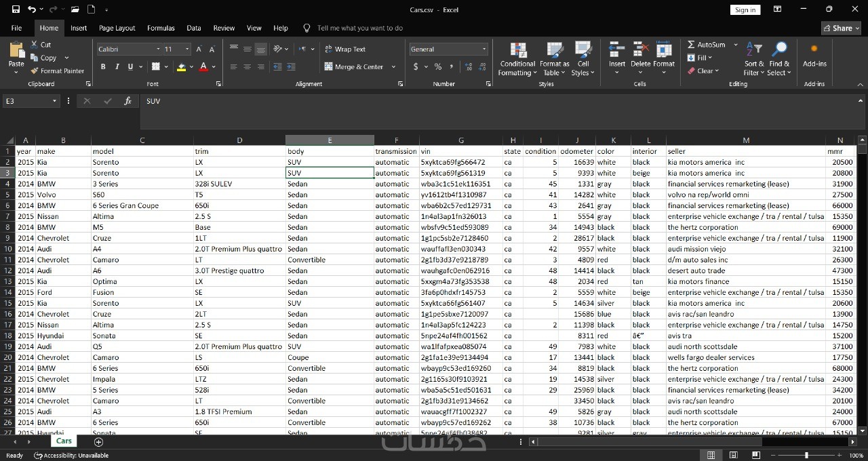Toggle Bold formatting
868x461 pixels.
coord(103,67)
